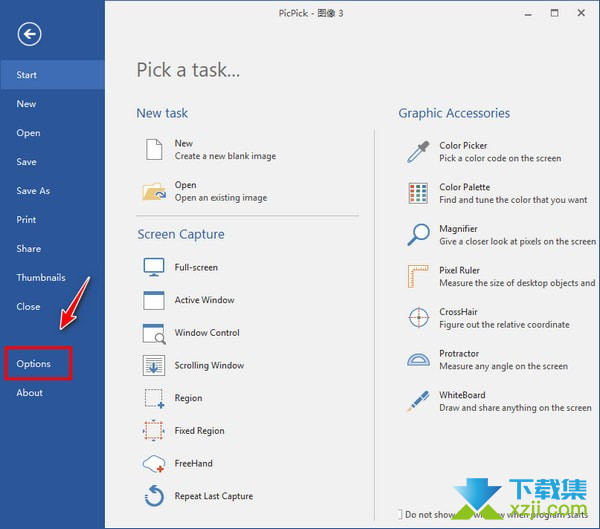
Task: Select the Start sidebar item
Action: [x=52, y=75]
